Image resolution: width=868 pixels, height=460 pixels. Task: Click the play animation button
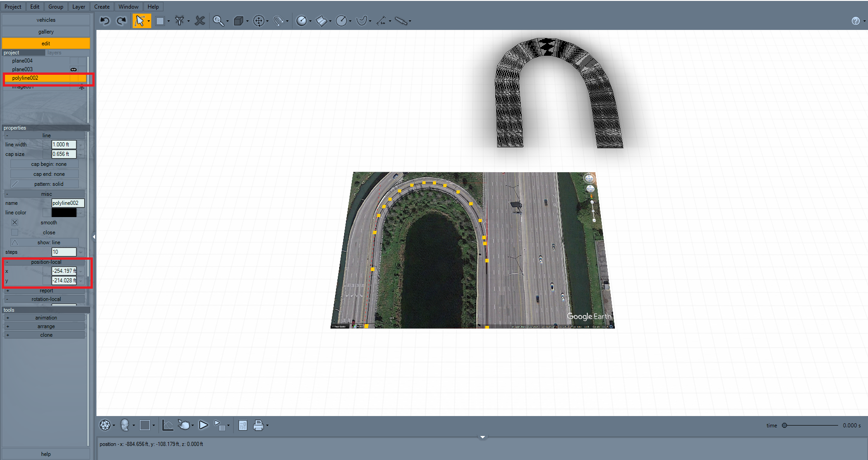pos(203,425)
